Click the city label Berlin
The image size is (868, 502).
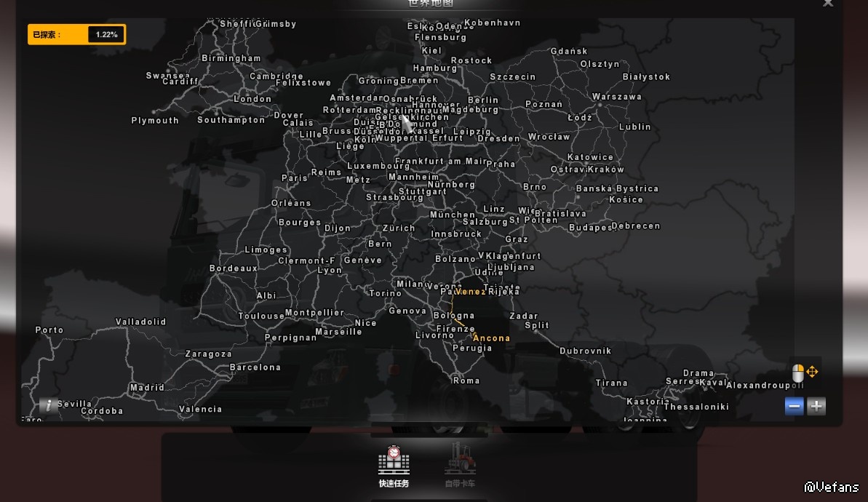(483, 100)
